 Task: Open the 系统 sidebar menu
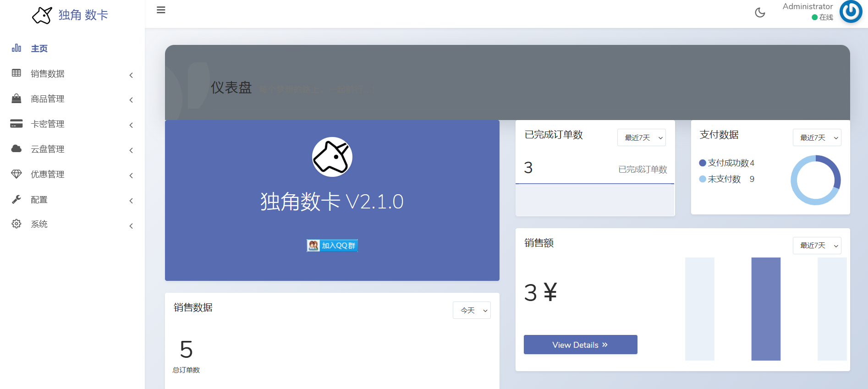coord(39,225)
